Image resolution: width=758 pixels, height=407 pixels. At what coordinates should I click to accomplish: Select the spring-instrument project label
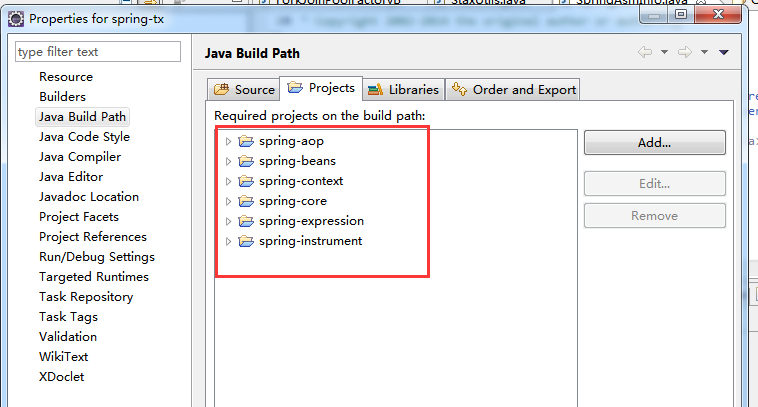[x=310, y=241]
